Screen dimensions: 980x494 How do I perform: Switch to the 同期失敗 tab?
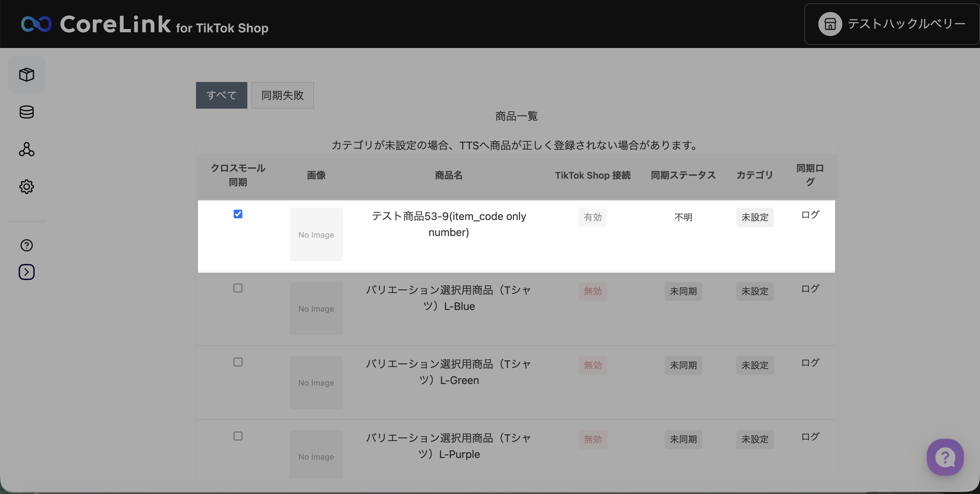(x=282, y=95)
